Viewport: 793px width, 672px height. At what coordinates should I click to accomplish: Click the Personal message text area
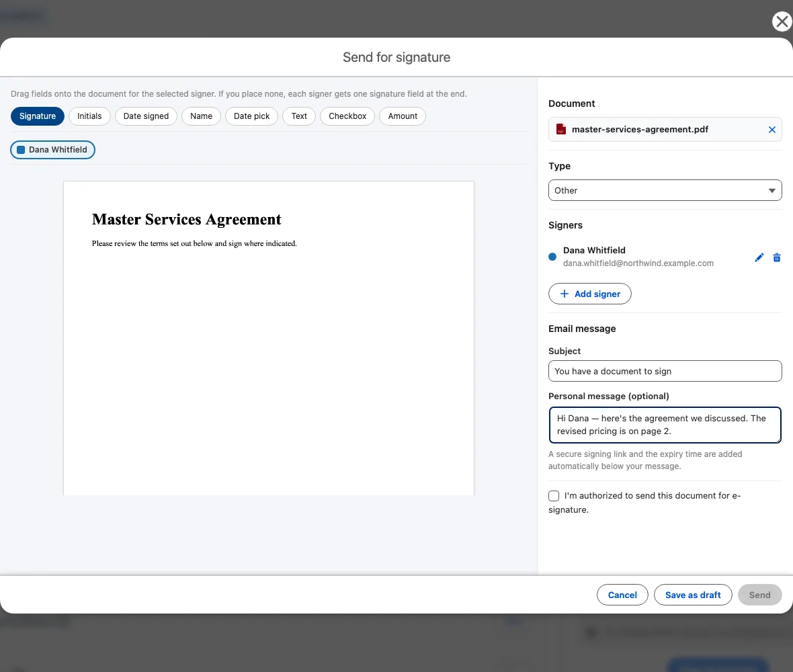click(x=665, y=425)
